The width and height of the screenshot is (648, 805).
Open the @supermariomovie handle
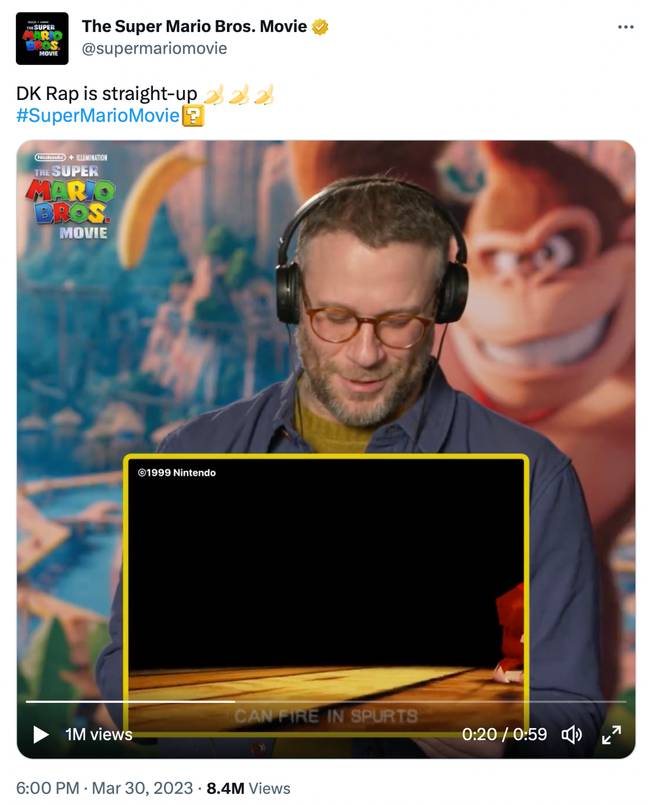[x=154, y=48]
